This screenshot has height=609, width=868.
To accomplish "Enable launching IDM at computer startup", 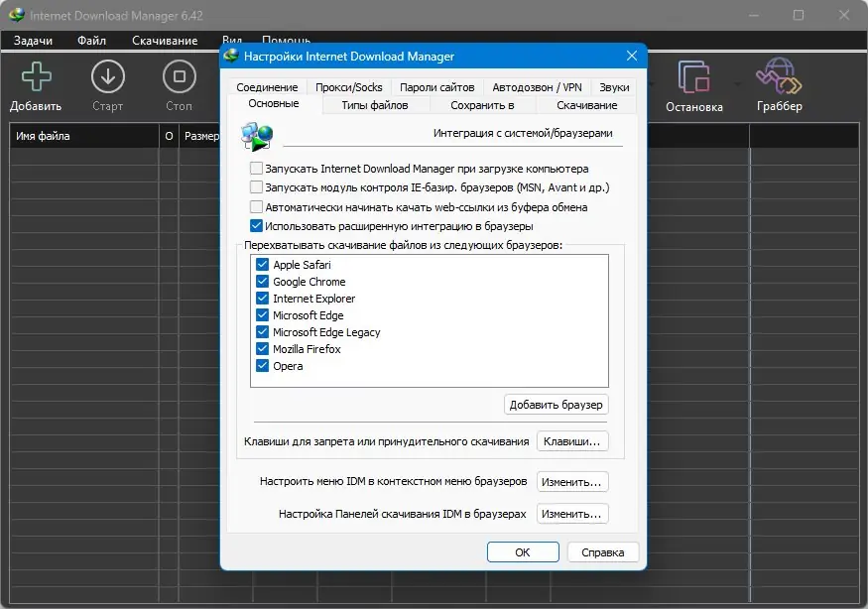I will [x=256, y=169].
